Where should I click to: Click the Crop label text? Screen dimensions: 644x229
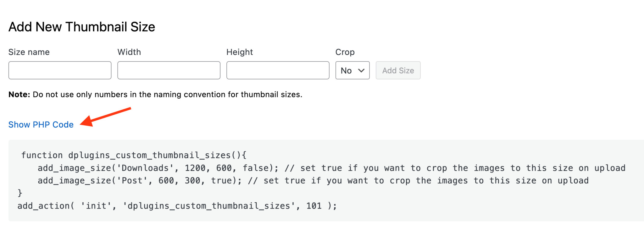pos(345,52)
